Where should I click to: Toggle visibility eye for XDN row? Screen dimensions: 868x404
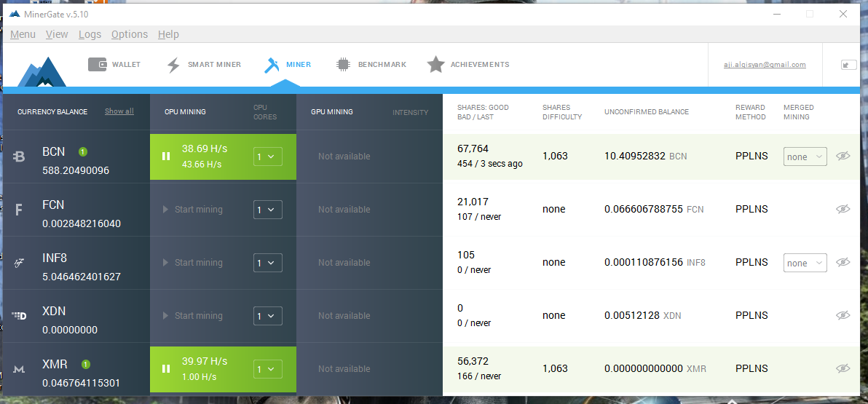point(843,315)
